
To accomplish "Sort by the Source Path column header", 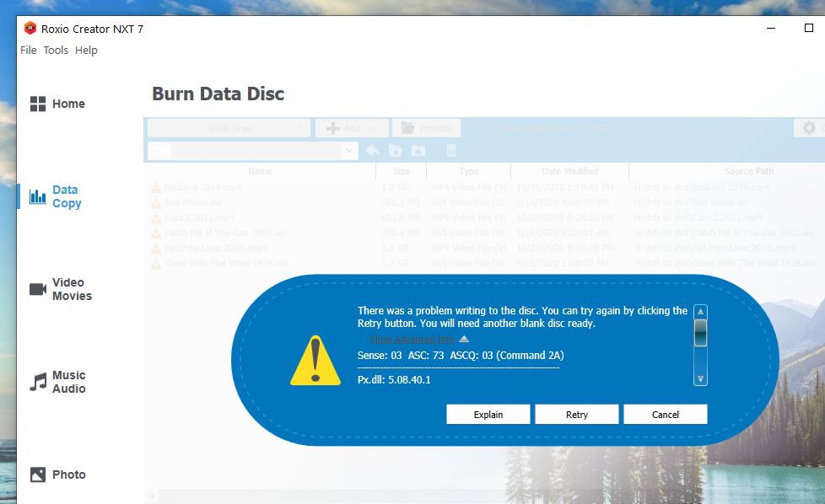I will pyautogui.click(x=749, y=171).
